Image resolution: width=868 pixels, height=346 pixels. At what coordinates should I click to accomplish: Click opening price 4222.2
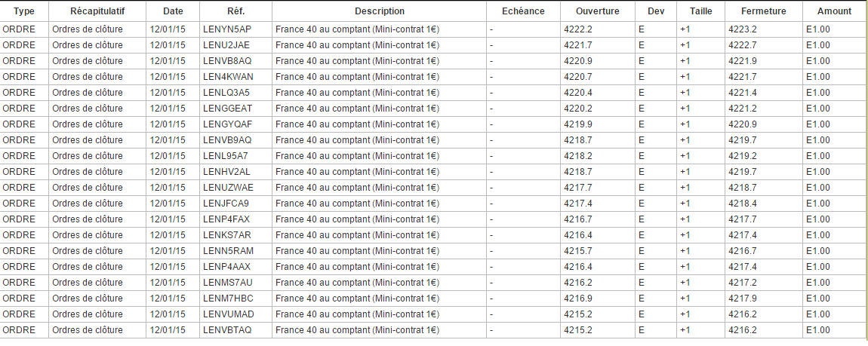pos(578,29)
